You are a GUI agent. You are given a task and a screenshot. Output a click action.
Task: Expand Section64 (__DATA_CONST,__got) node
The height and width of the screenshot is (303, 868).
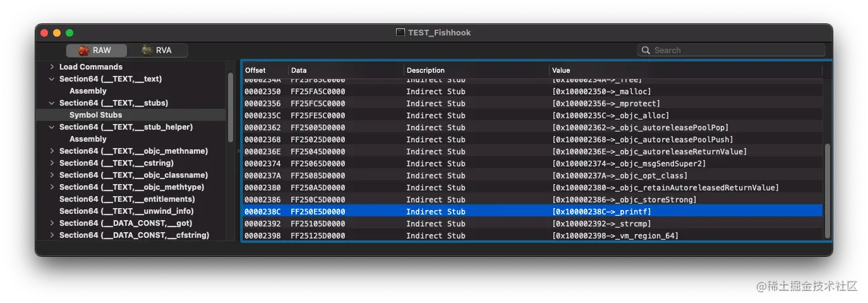coord(52,223)
